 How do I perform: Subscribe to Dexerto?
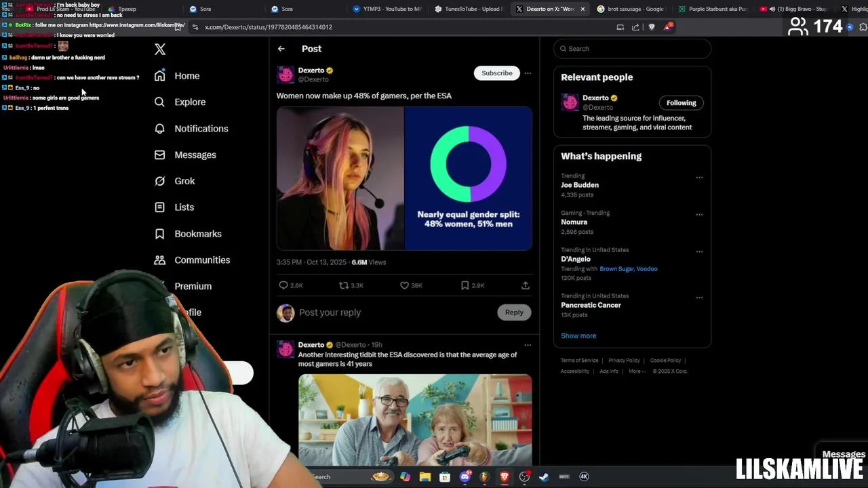coord(497,73)
